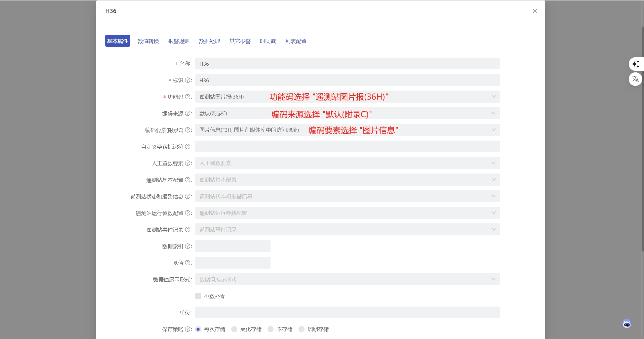This screenshot has height=339, width=644.
Task: Click the help icon beside 遥测站事件记录
Action: (x=187, y=230)
